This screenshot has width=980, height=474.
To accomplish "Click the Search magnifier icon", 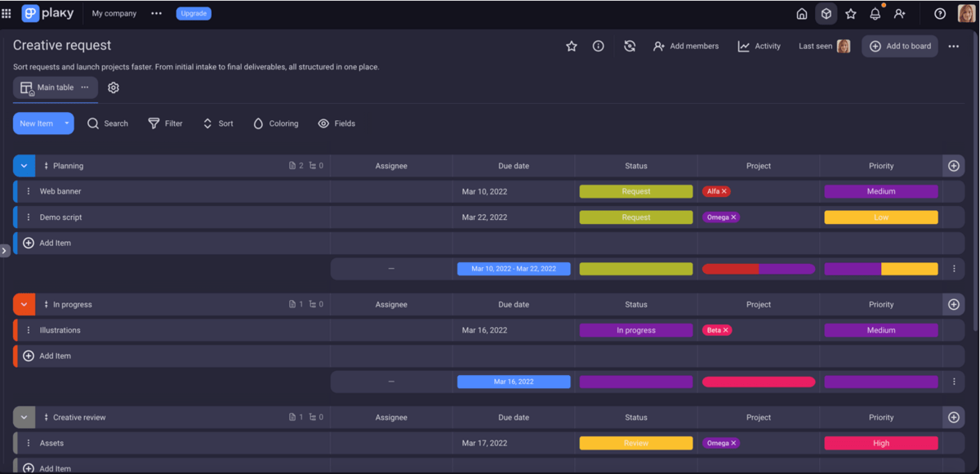I will point(93,123).
